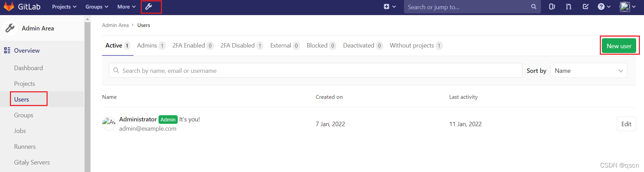Click the Overview grid icon in sidebar
644x172 pixels.
coord(7,51)
